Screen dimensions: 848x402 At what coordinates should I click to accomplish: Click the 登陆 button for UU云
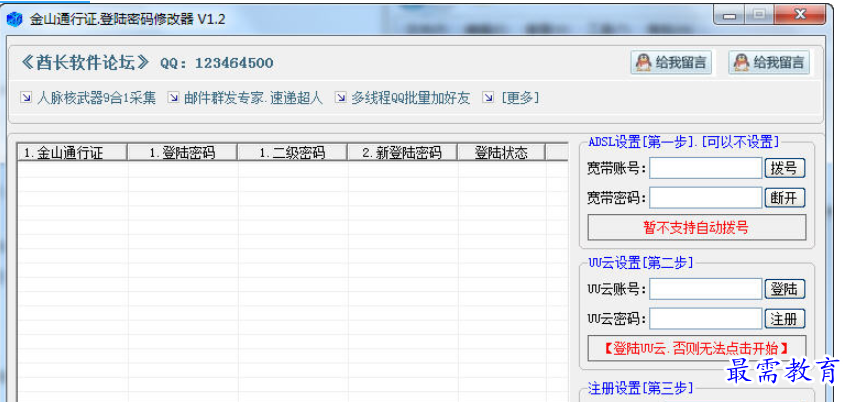coord(785,289)
